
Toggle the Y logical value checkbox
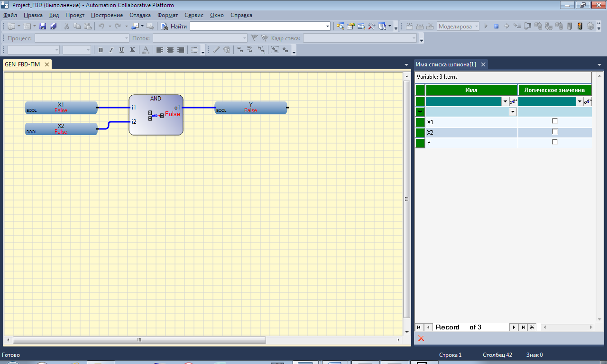(x=555, y=142)
